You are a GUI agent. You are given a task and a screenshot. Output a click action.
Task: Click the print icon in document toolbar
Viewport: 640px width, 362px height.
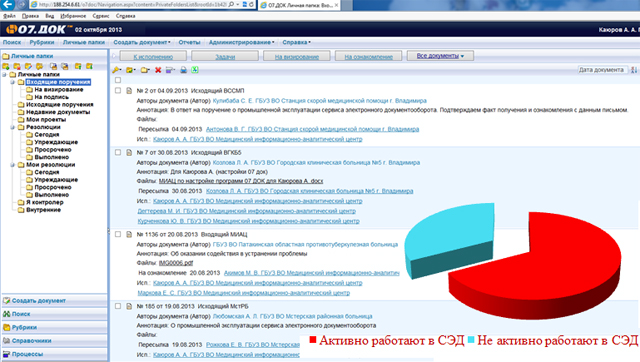pos(183,70)
